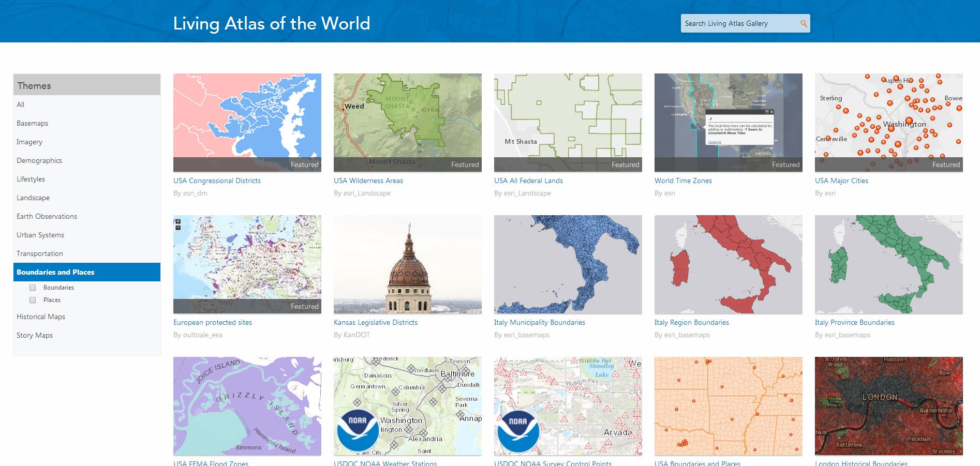
Task: Open the World Time Zones link
Action: pyautogui.click(x=683, y=181)
